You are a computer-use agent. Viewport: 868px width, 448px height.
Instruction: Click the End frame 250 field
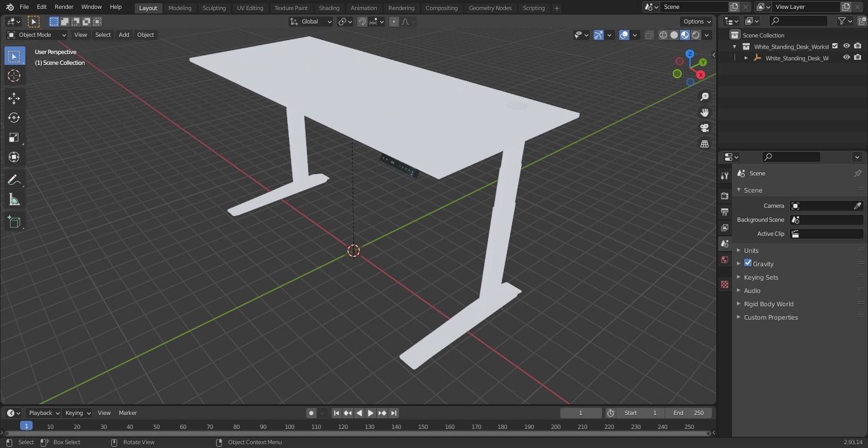pyautogui.click(x=689, y=413)
